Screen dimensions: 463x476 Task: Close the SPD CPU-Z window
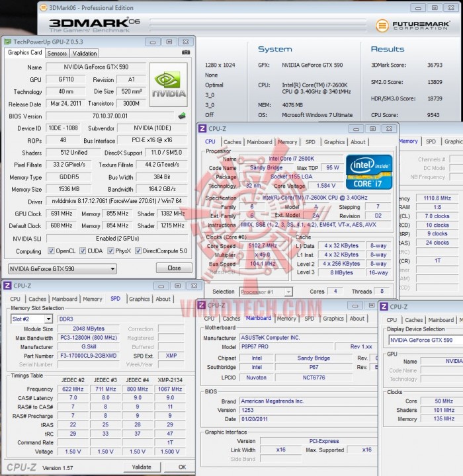(x=194, y=286)
